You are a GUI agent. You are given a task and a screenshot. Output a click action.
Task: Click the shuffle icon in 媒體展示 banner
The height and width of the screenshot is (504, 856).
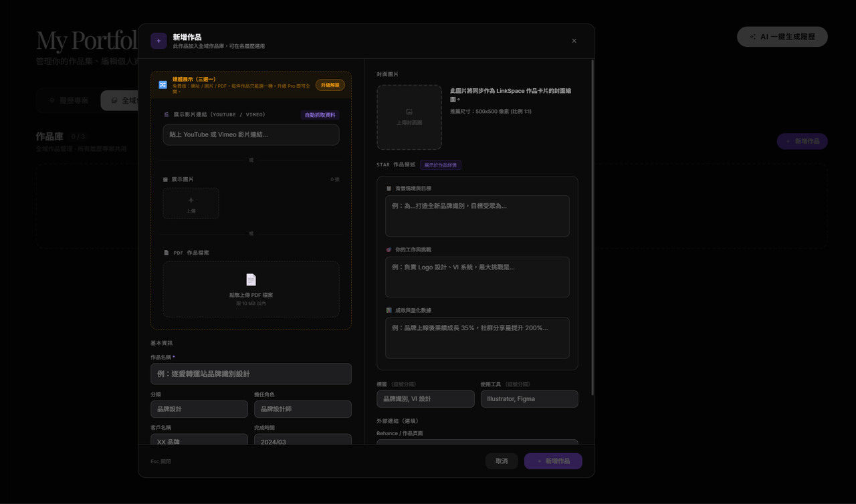coord(163,85)
